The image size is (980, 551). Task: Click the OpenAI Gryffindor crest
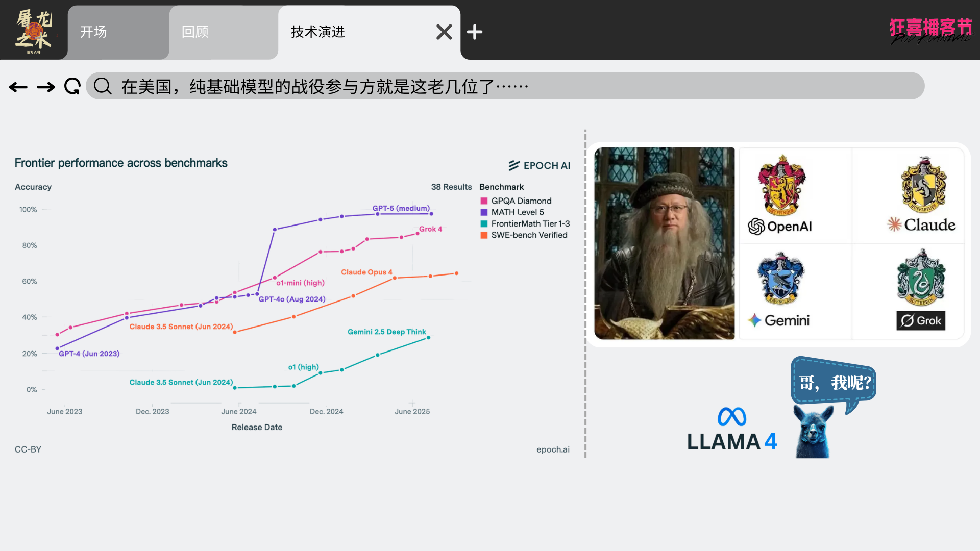pyautogui.click(x=781, y=185)
